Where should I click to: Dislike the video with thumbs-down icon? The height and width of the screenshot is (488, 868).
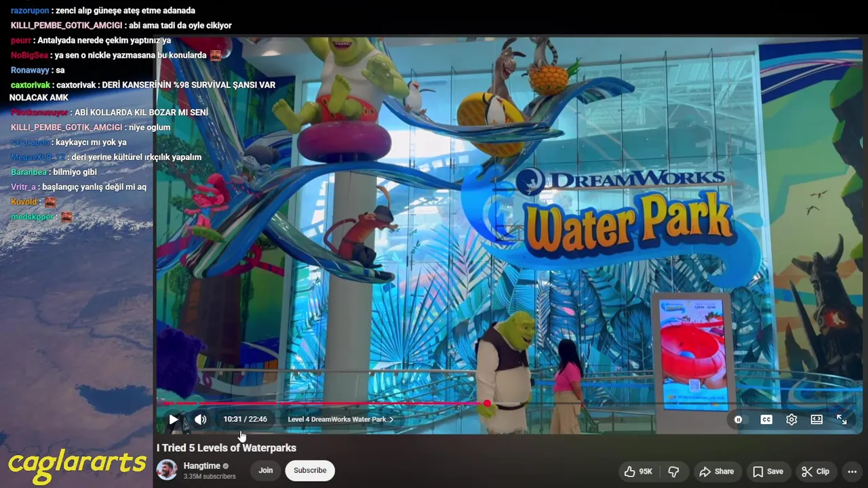674,471
